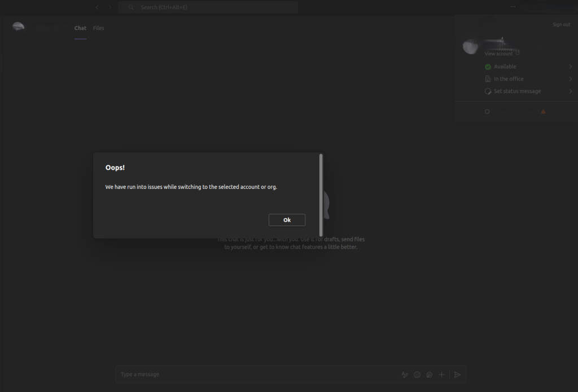578x392 pixels.
Task: Click the Type a message box
Action: point(258,375)
